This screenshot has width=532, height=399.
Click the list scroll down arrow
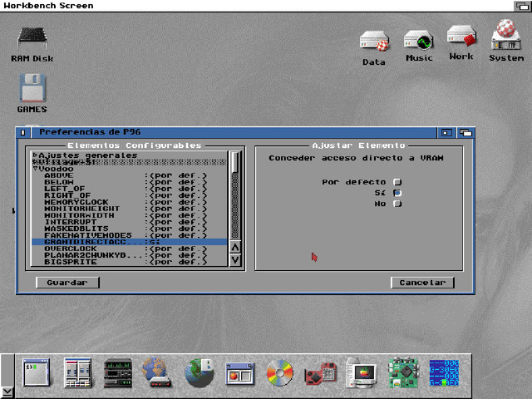tap(235, 260)
